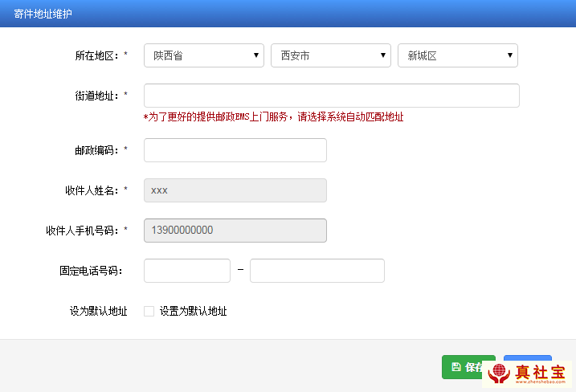Viewport: 576px width, 392px height.
Task: Click the arrow on the 新城区 dropdown
Action: point(509,55)
